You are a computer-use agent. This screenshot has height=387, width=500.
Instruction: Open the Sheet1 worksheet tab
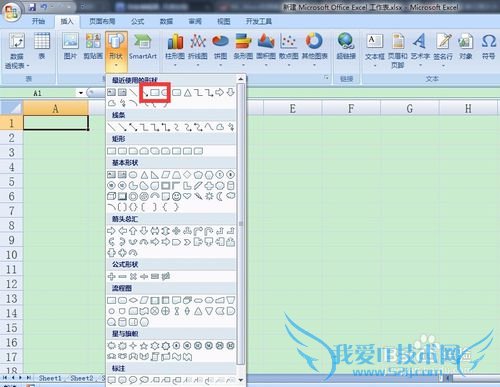(50, 378)
